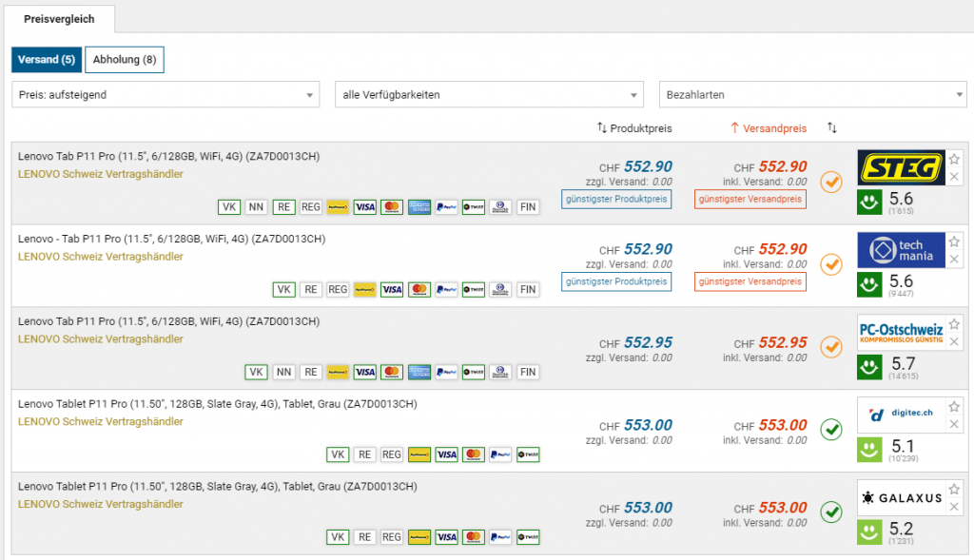Open the digitec.ch shop logo
The height and width of the screenshot is (560, 974).
[900, 415]
